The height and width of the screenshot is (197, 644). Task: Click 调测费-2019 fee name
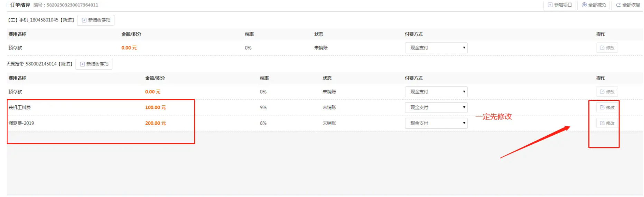(21, 123)
